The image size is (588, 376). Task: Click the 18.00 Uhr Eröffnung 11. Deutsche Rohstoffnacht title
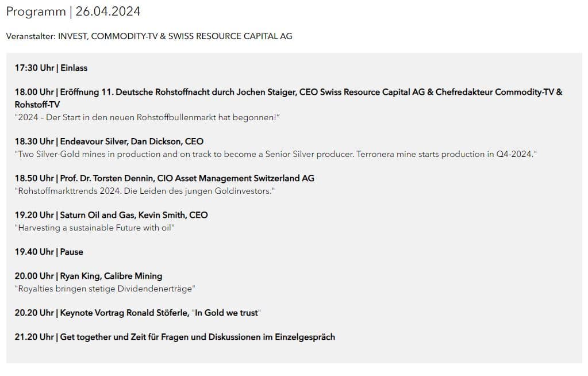[289, 98]
